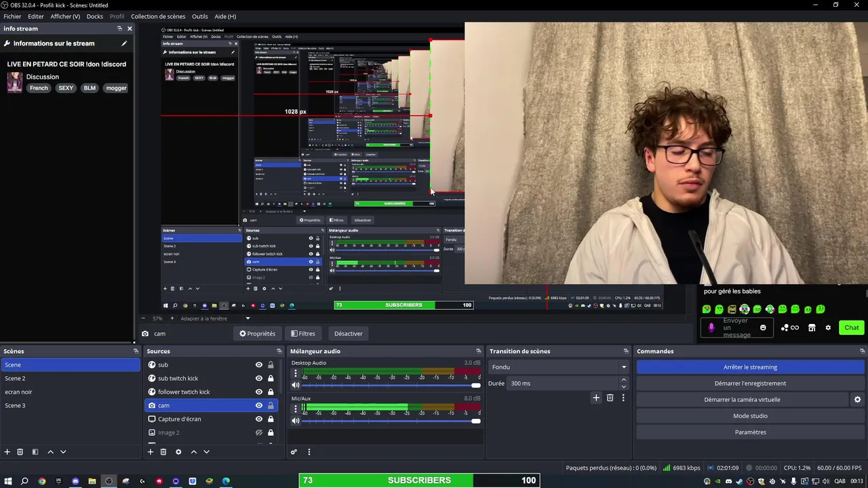Add a configurable transition with plus

tap(596, 398)
